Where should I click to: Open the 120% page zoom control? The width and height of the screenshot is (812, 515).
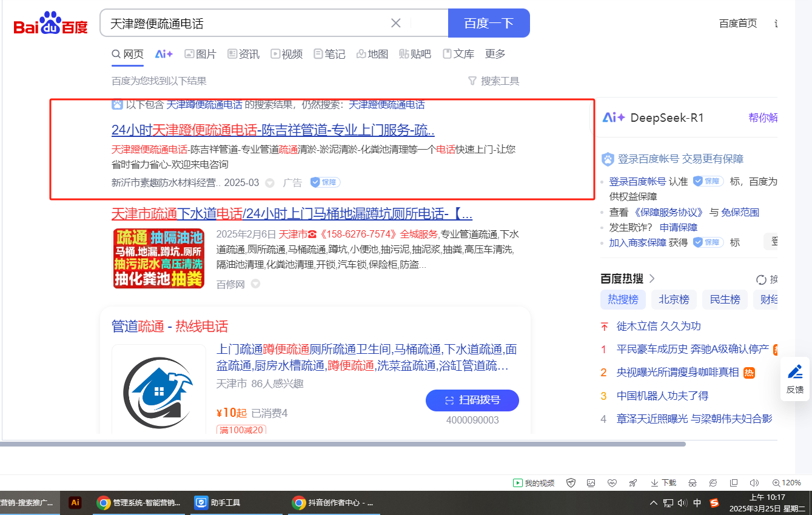pyautogui.click(x=787, y=483)
